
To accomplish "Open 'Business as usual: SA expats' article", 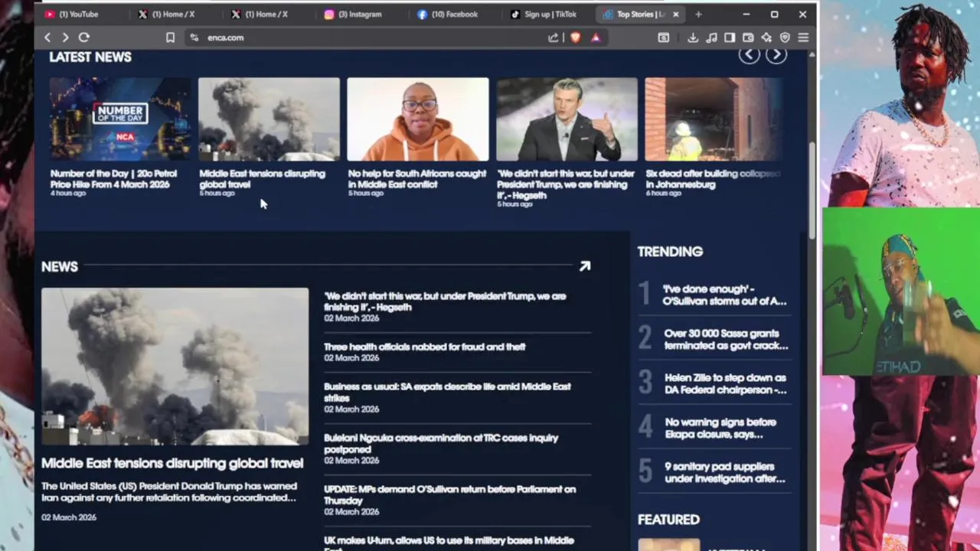I will pyautogui.click(x=447, y=392).
